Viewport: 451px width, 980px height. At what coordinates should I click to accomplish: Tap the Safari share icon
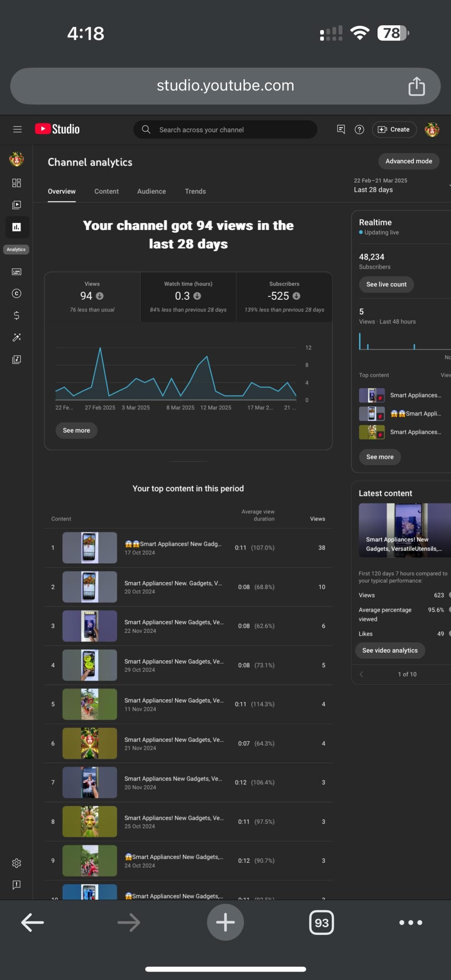417,86
